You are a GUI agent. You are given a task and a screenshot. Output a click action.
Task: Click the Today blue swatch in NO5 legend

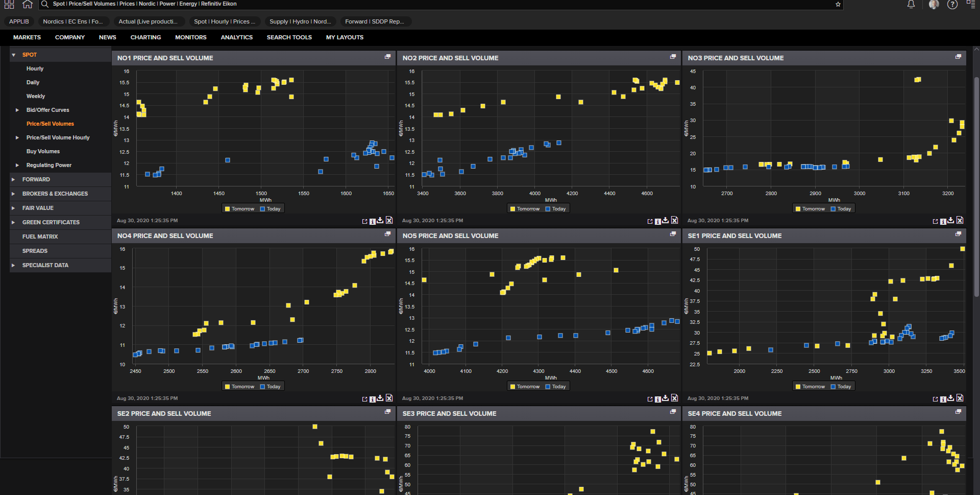[x=548, y=387]
